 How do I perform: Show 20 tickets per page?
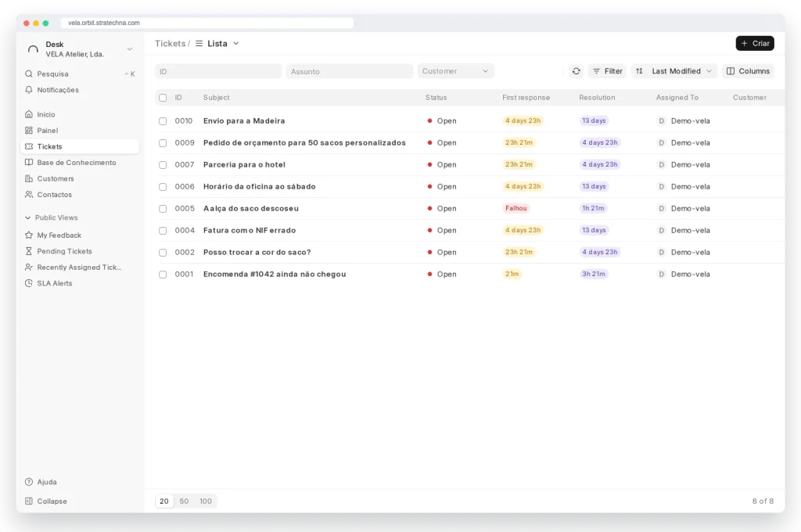click(164, 501)
